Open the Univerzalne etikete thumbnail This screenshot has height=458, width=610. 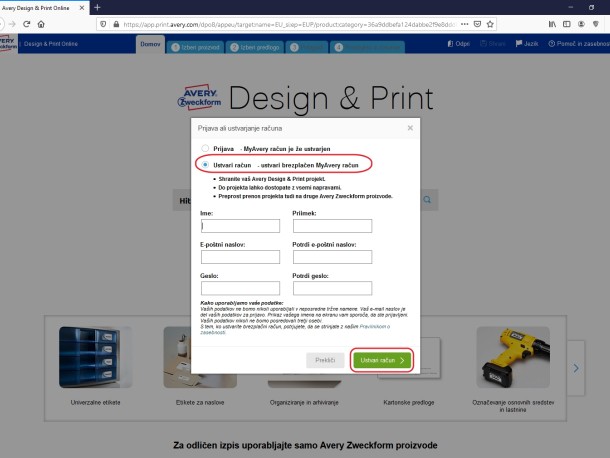click(95, 357)
